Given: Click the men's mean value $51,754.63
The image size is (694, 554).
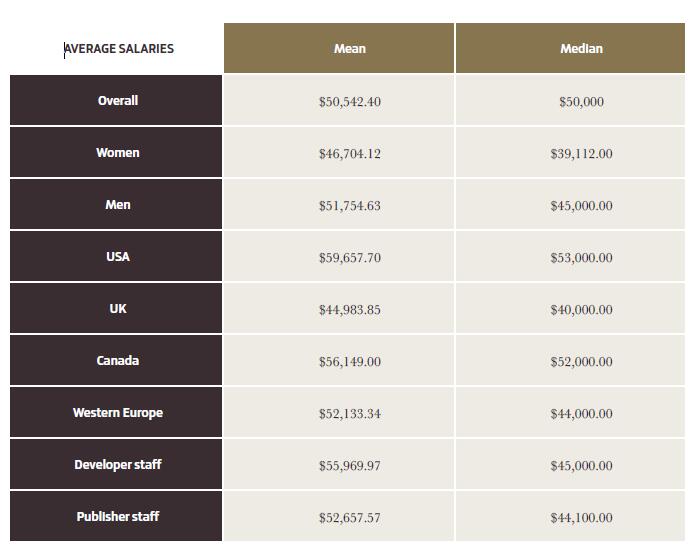Looking at the screenshot, I should point(350,206).
